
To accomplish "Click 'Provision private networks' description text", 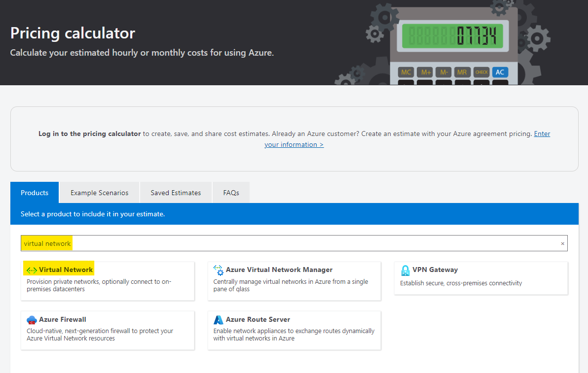I will (99, 285).
